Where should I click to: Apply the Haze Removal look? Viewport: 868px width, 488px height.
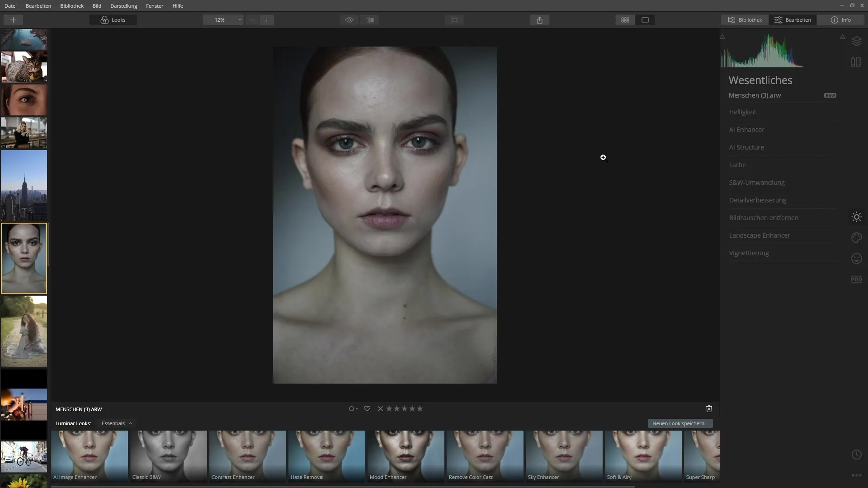[327, 456]
